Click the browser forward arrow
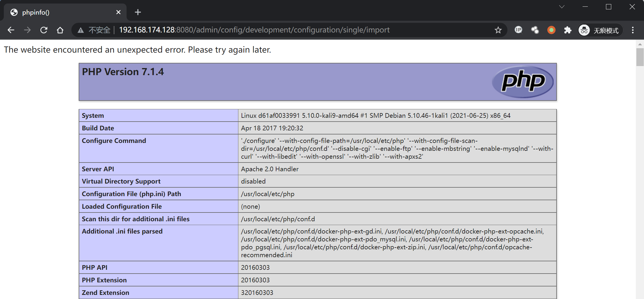 (27, 30)
